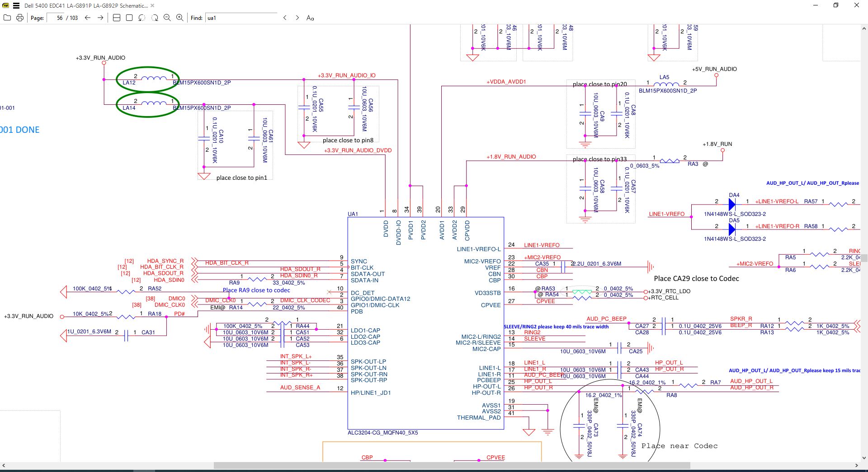Toggle Match Case search option
The width and height of the screenshot is (868, 472).
pyautogui.click(x=310, y=18)
